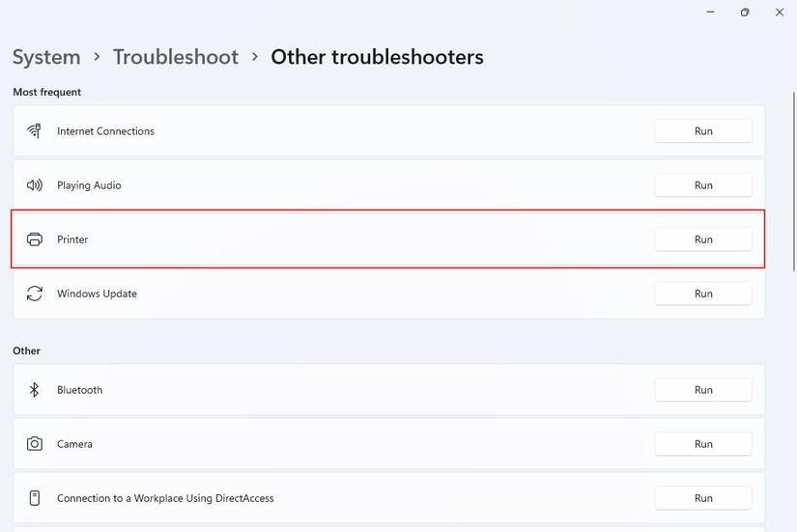Select the Internet Connections row label

click(x=105, y=131)
